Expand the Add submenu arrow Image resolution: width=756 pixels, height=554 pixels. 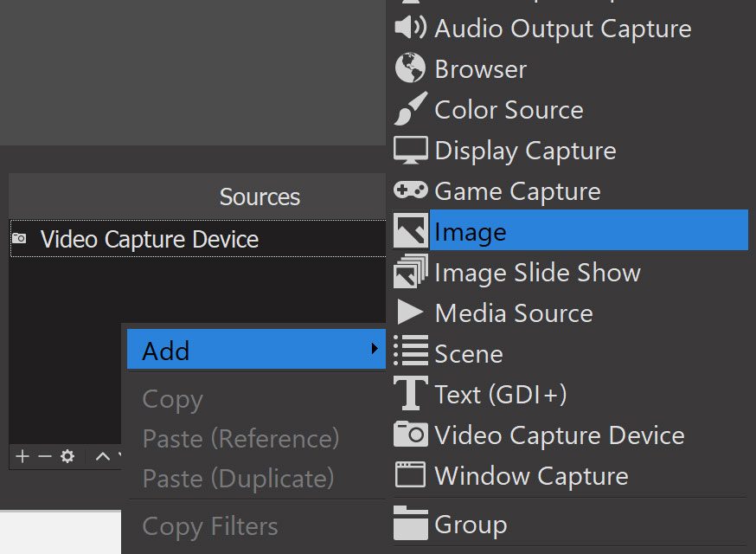tap(374, 350)
